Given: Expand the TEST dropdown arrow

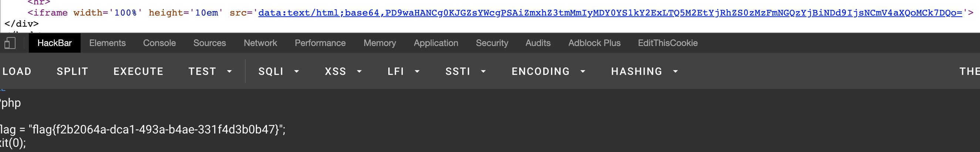Looking at the screenshot, I should pos(229,71).
